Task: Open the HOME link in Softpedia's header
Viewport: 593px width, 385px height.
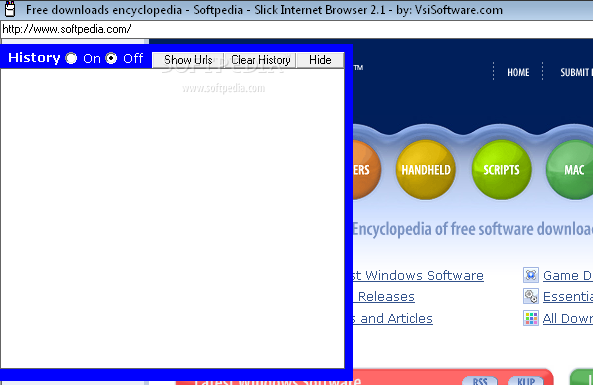Action: pos(518,72)
